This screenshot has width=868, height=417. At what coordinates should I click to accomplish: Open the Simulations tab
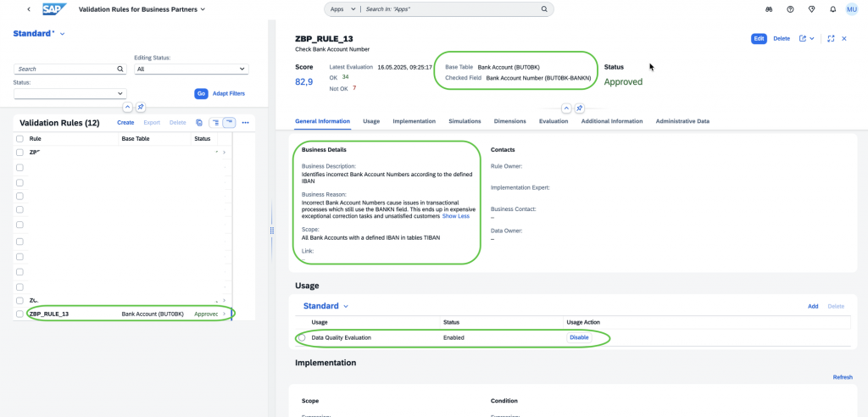pos(465,121)
